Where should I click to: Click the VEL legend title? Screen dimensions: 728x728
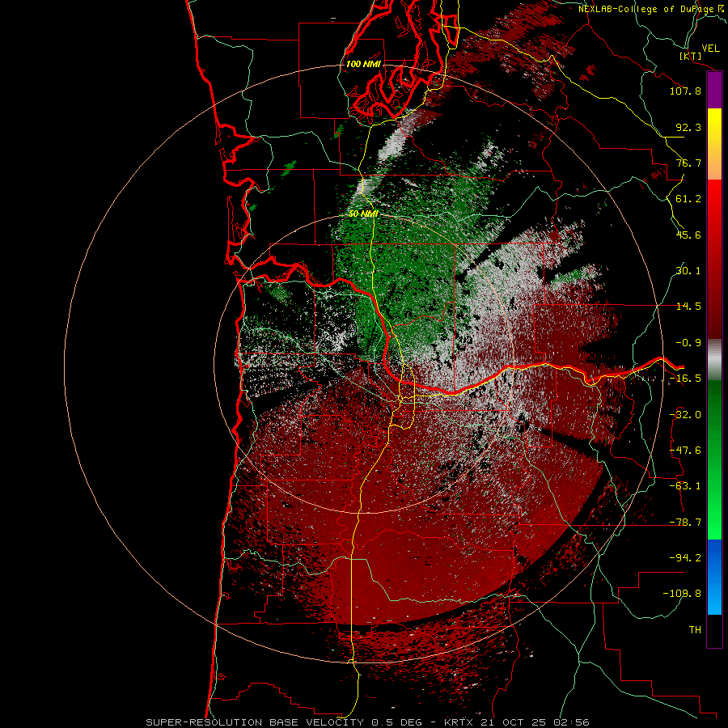[711, 49]
